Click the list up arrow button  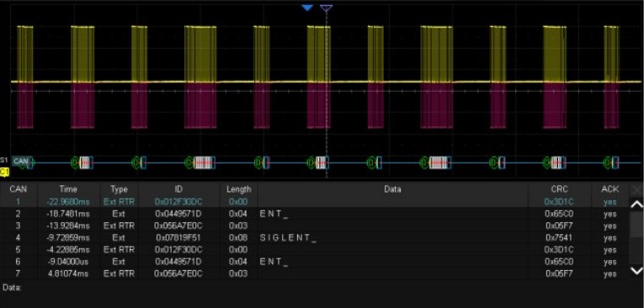click(636, 204)
